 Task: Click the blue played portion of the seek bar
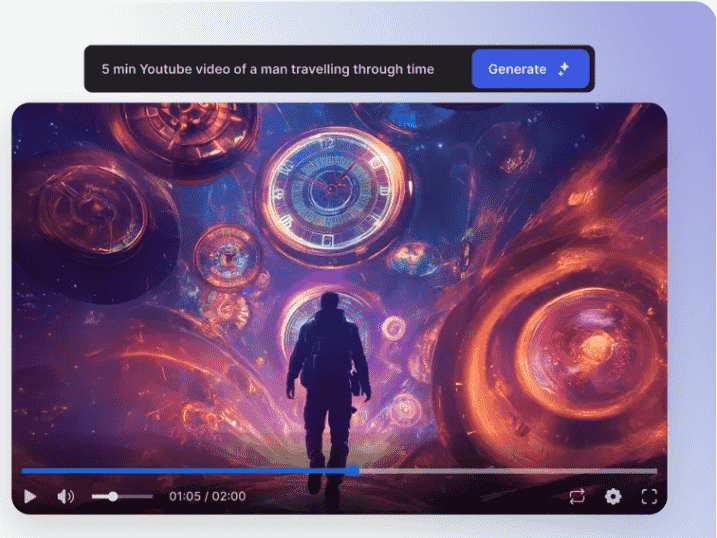180,470
